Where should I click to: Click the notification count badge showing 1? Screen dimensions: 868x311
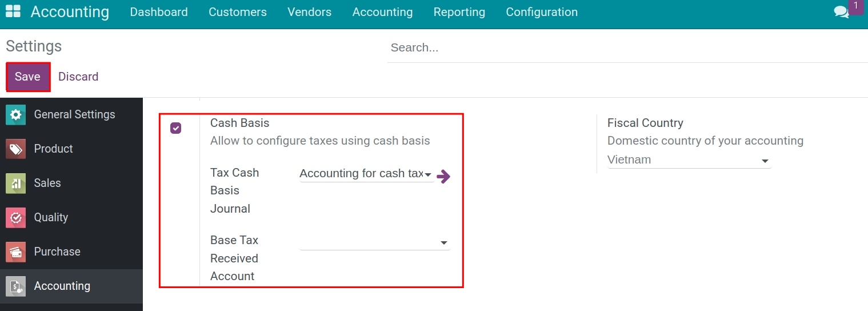(x=856, y=6)
